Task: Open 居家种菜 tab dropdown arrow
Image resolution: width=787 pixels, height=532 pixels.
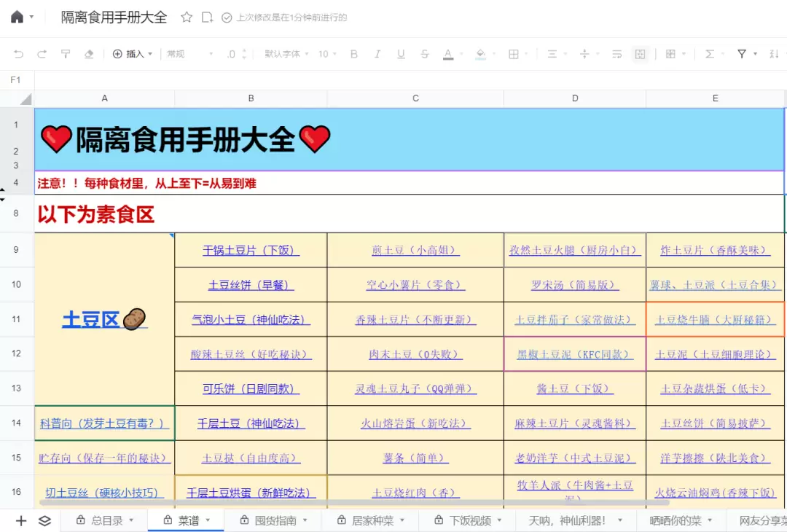Action: coord(402,520)
